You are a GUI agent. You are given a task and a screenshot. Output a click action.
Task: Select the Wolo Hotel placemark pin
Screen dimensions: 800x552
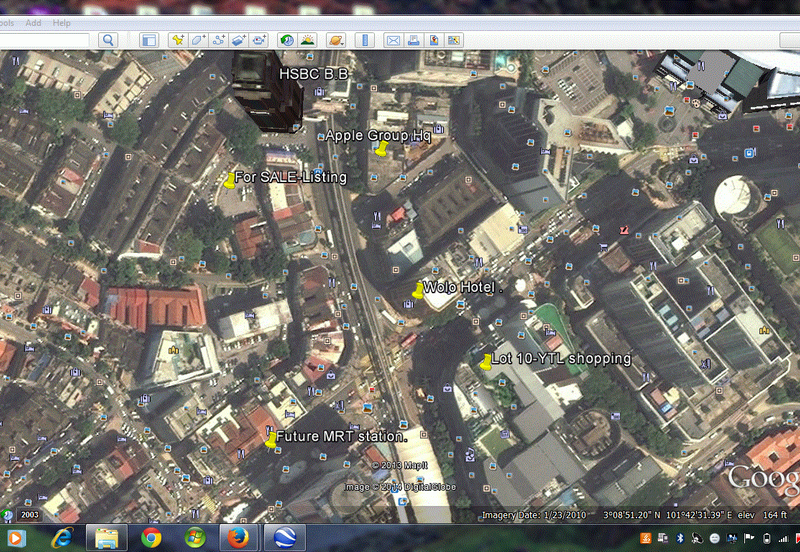tap(418, 291)
